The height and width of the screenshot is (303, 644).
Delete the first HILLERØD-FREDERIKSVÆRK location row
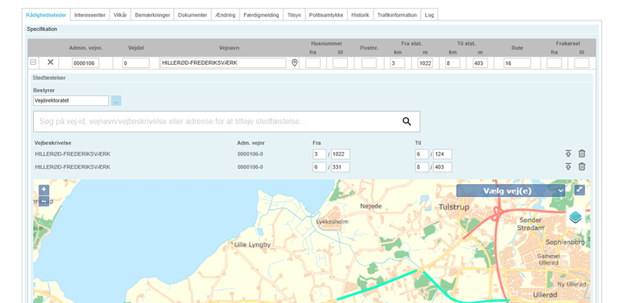[x=582, y=154]
